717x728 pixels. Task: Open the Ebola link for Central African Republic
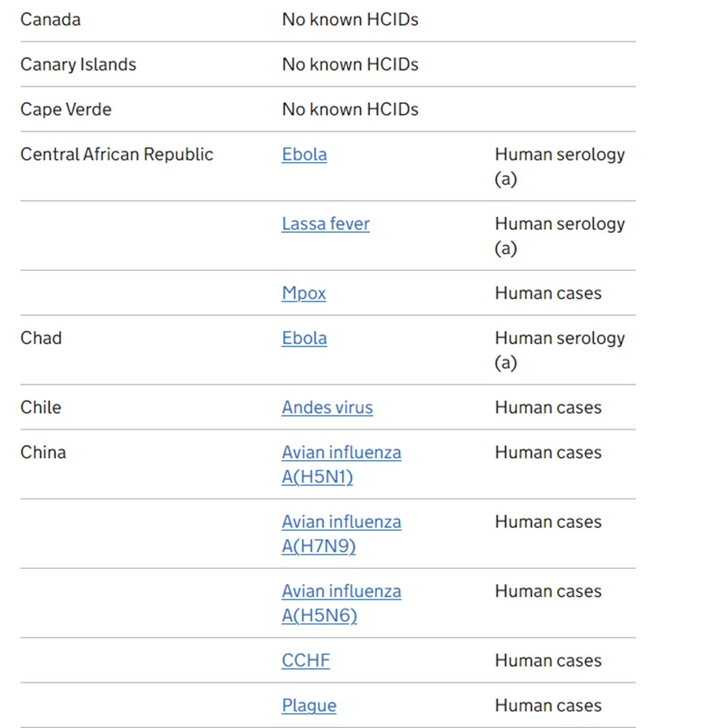tap(304, 155)
